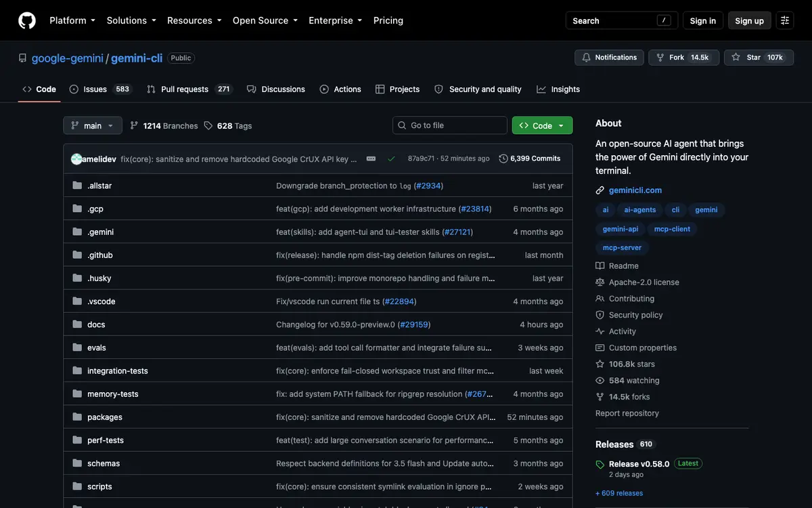This screenshot has height=508, width=812.
Task: Click the header Search field
Action: (x=622, y=20)
